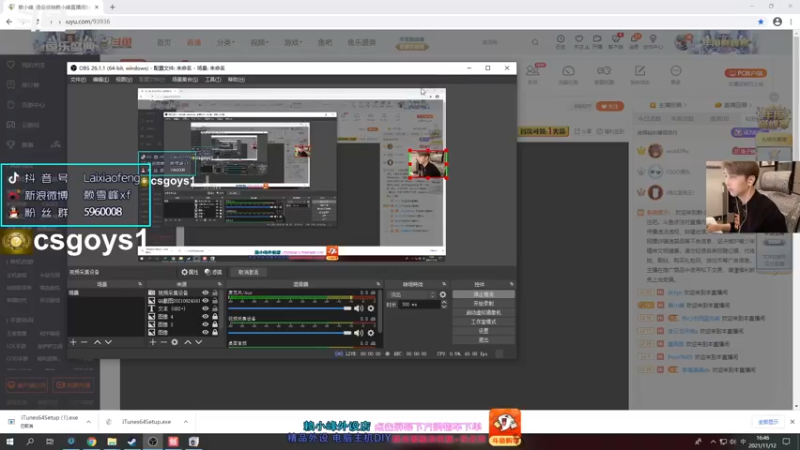Open the first mixer channel gear settings

371,308
